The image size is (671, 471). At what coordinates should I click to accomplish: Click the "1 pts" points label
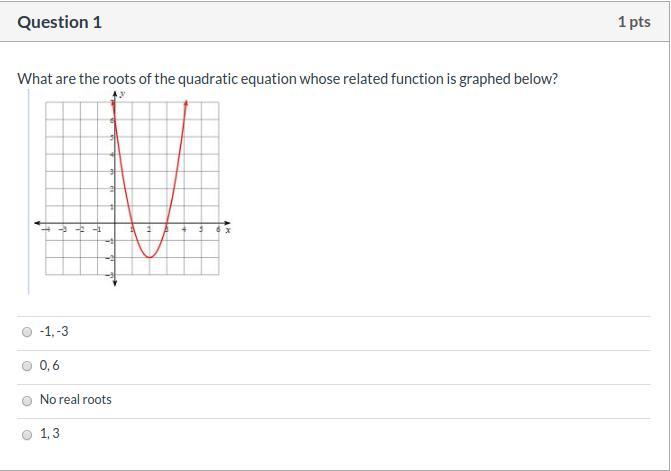(x=634, y=22)
